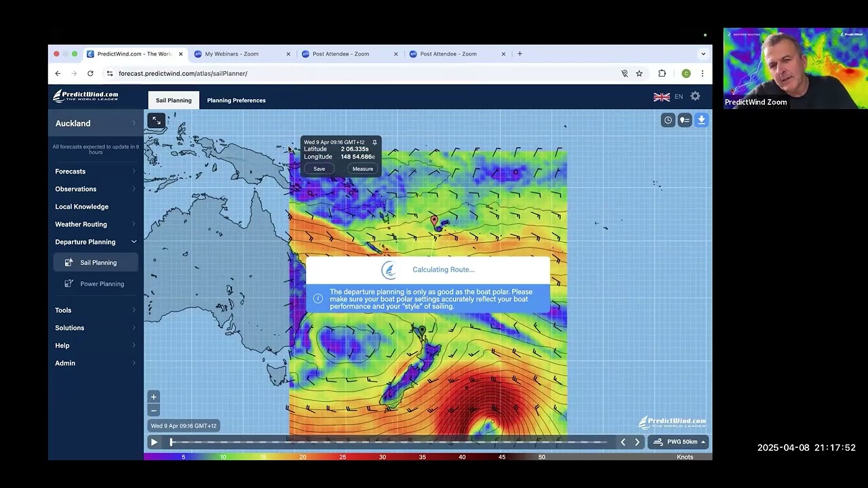The width and height of the screenshot is (868, 488).
Task: Click the Sail Planning sidebar icon
Action: click(x=68, y=262)
